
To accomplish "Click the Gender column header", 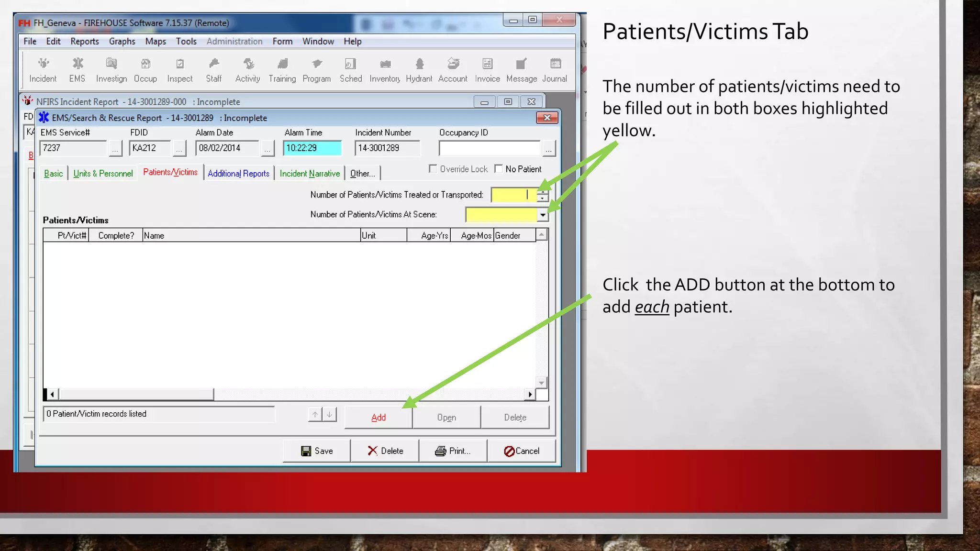I will coord(514,235).
